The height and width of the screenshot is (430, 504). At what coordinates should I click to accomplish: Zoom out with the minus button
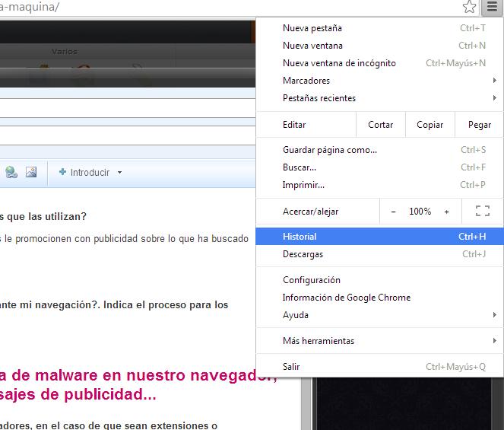(x=393, y=212)
